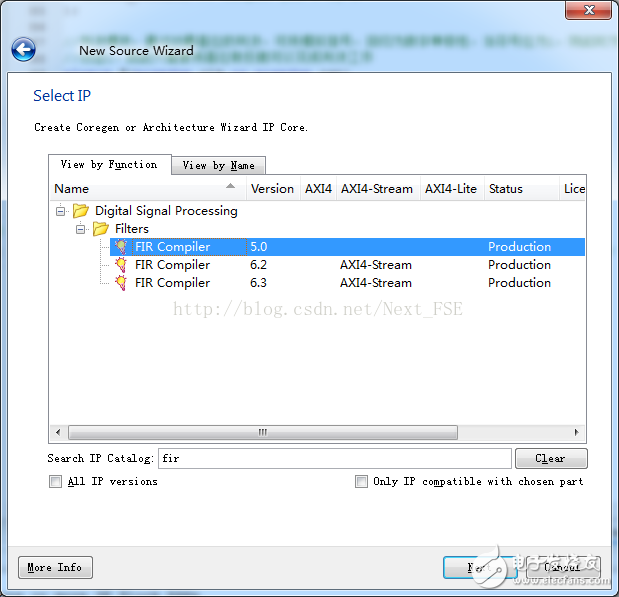Select FIR Compiler version 6.3 row
Screen dimensions: 619x597
(x=347, y=283)
